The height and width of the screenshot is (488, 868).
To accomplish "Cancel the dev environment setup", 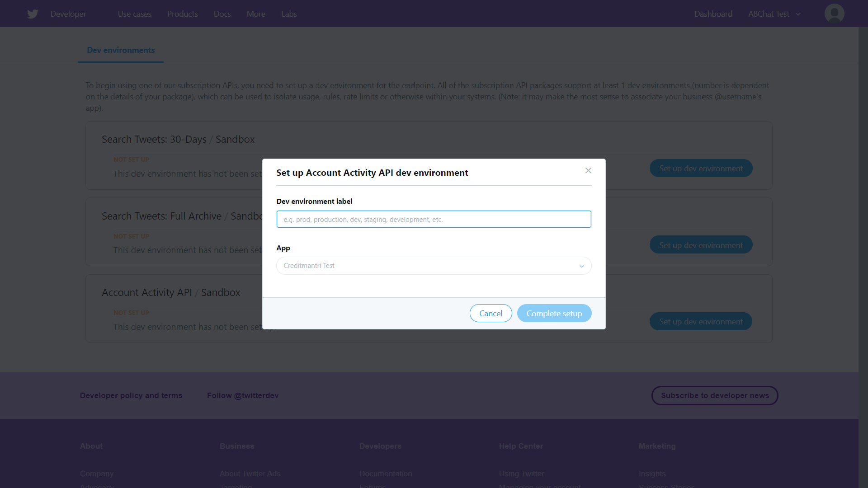I will (491, 313).
